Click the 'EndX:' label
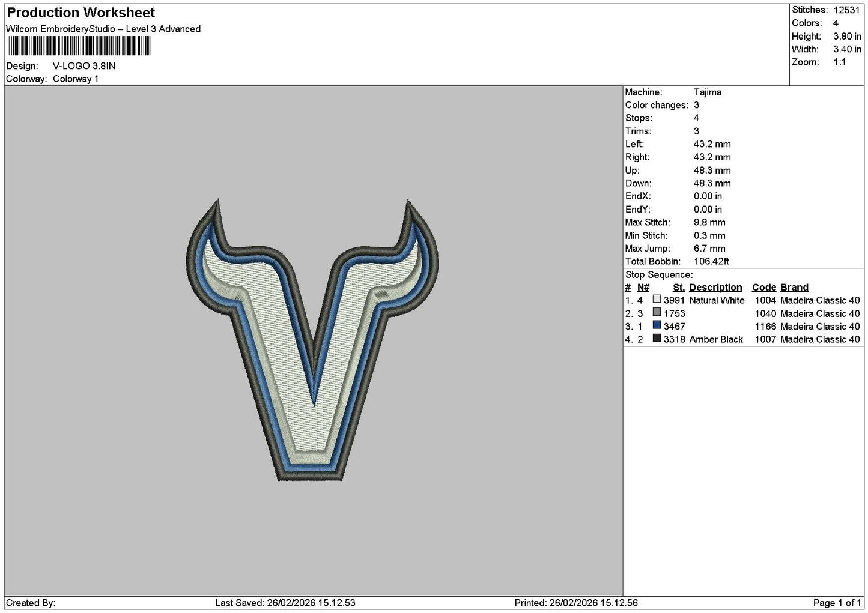Viewport: 868px width, 613px height. point(638,196)
